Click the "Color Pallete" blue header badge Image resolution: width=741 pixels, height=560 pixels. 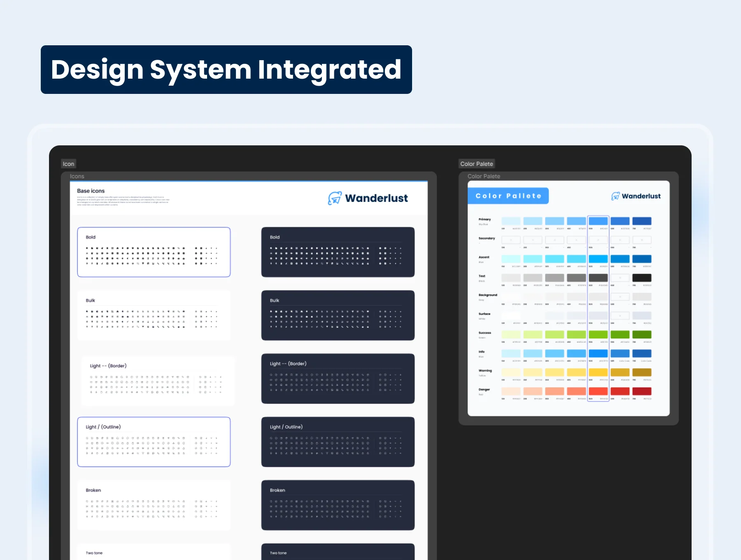click(x=508, y=196)
